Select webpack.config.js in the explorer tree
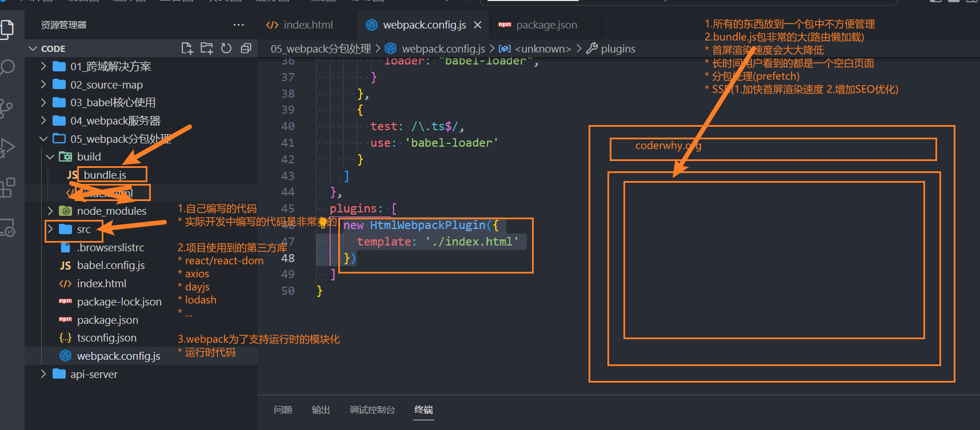The width and height of the screenshot is (980, 430). coord(118,356)
